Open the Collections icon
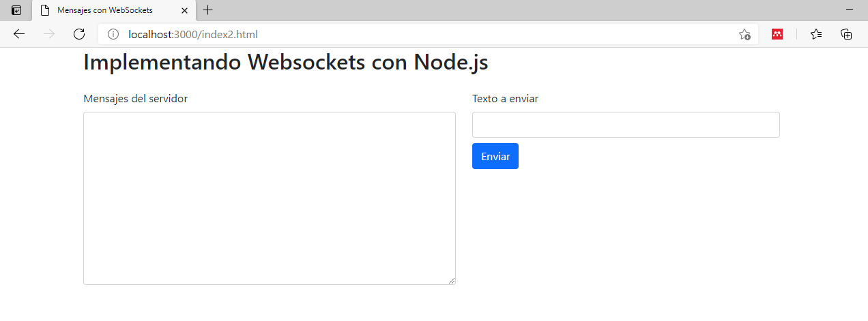This screenshot has width=868, height=321. click(846, 34)
